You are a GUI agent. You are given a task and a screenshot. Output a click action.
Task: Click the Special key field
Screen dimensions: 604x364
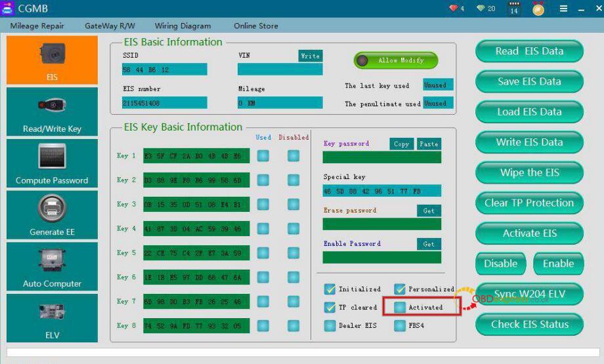(x=381, y=191)
